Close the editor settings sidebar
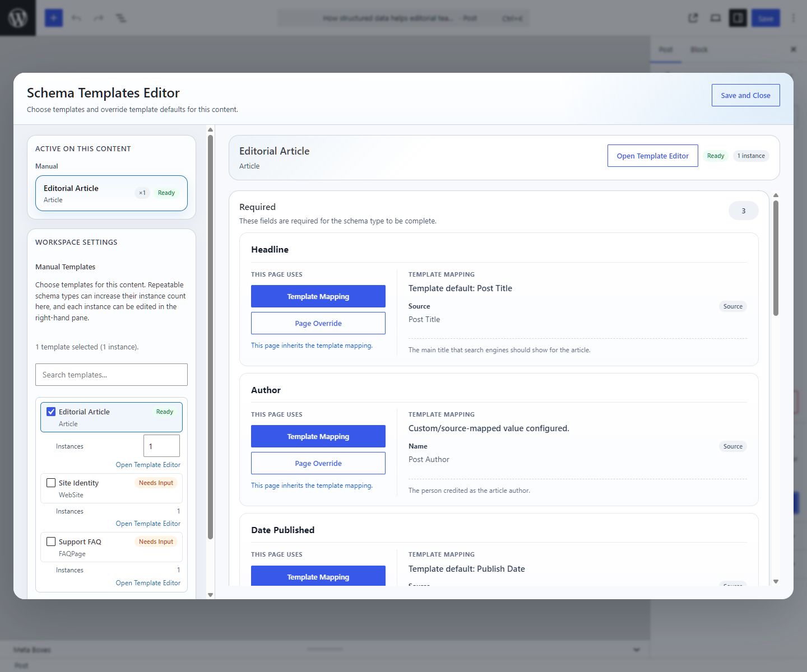Image resolution: width=807 pixels, height=672 pixels. (x=794, y=49)
